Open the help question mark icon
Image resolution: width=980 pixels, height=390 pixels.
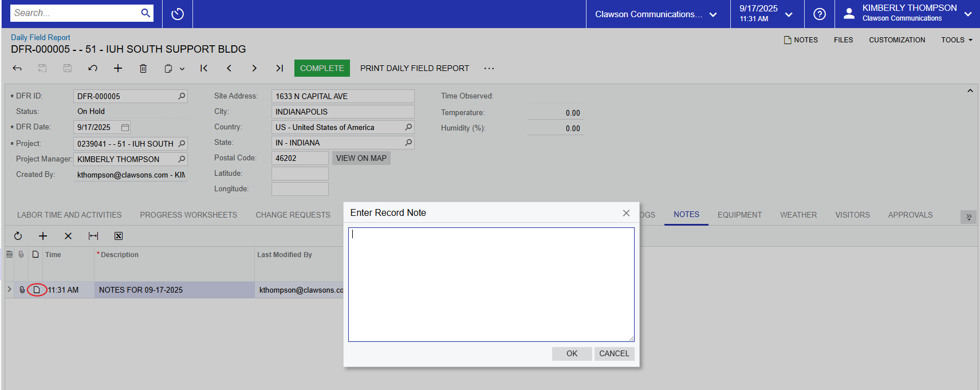point(819,14)
